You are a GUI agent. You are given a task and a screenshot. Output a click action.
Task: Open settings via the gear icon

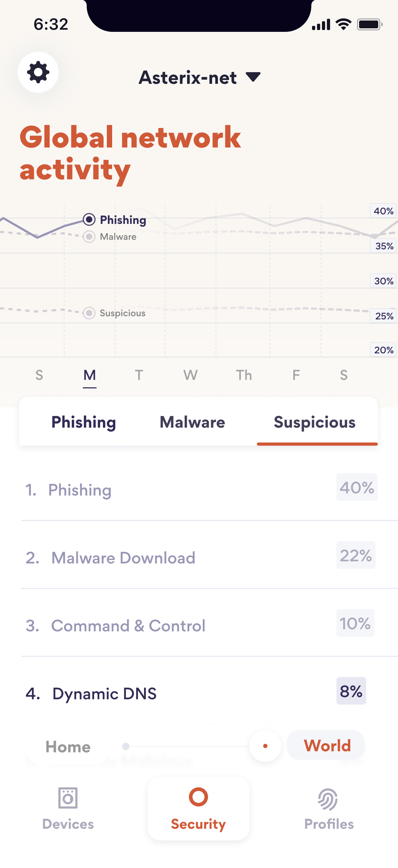tap(38, 73)
